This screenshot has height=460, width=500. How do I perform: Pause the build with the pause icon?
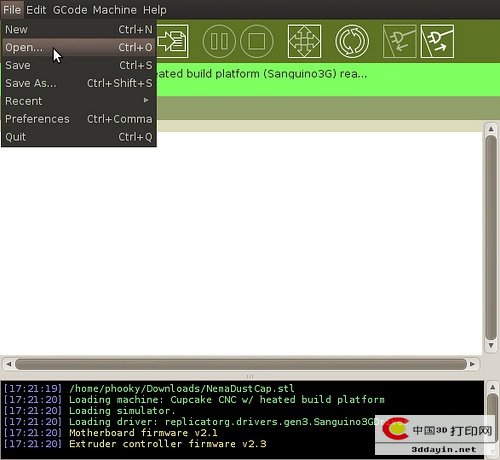coord(219,41)
